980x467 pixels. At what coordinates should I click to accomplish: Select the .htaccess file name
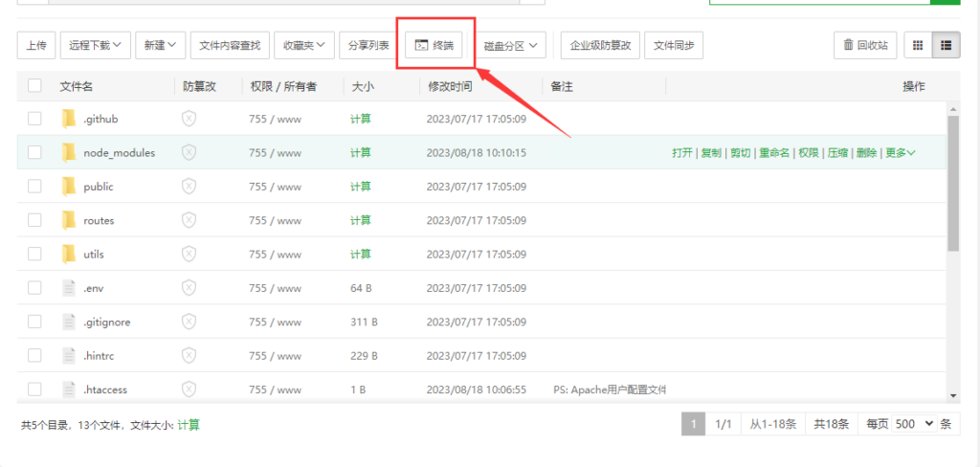105,389
